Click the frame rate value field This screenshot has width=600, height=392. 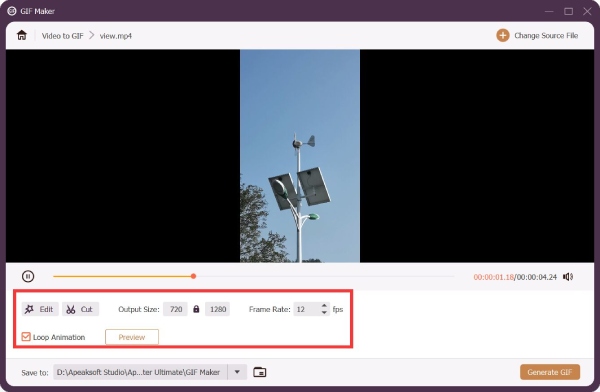(307, 309)
